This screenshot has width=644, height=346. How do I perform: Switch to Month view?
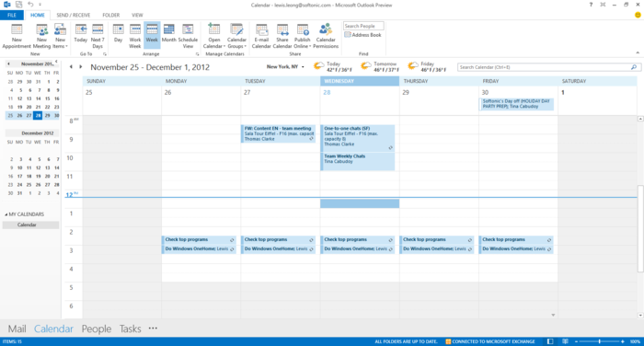168,34
